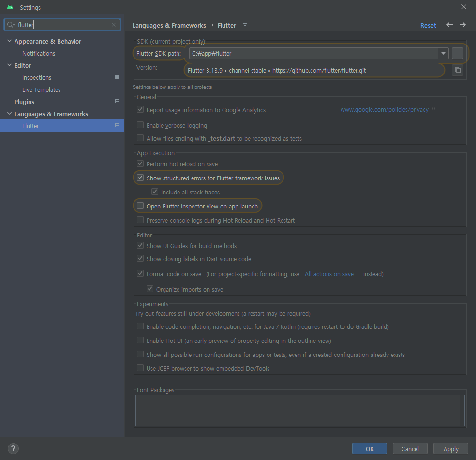
Task: Click the Reset link
Action: 428,26
